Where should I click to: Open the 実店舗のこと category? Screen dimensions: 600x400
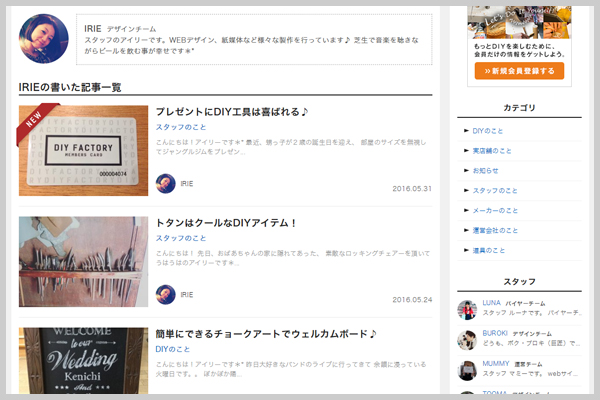pos(492,151)
